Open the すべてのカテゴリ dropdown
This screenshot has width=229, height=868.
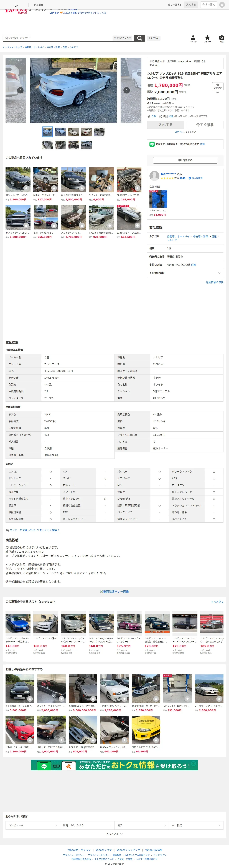(x=122, y=38)
